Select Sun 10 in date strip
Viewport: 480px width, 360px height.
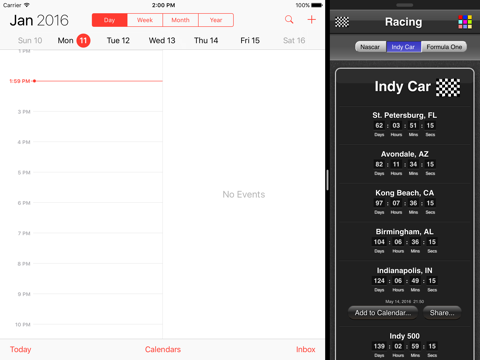click(x=30, y=41)
